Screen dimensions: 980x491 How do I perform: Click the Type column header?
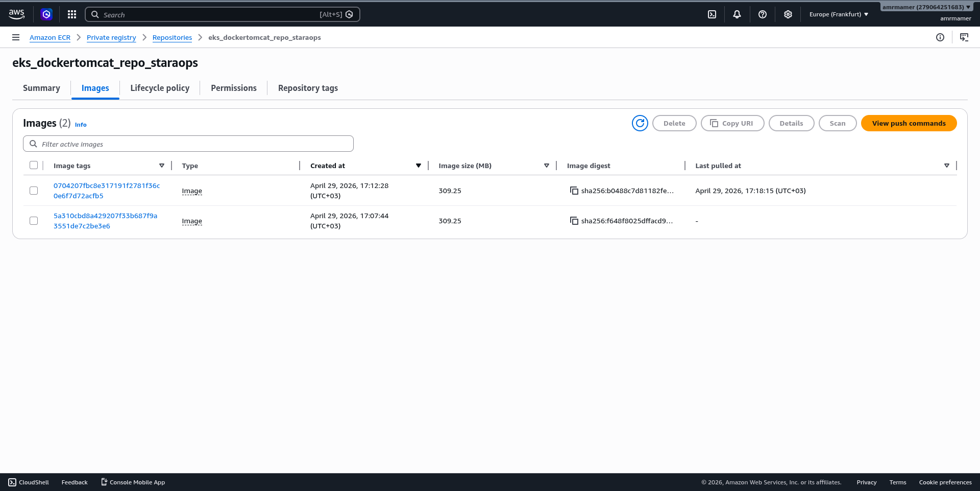tap(190, 166)
